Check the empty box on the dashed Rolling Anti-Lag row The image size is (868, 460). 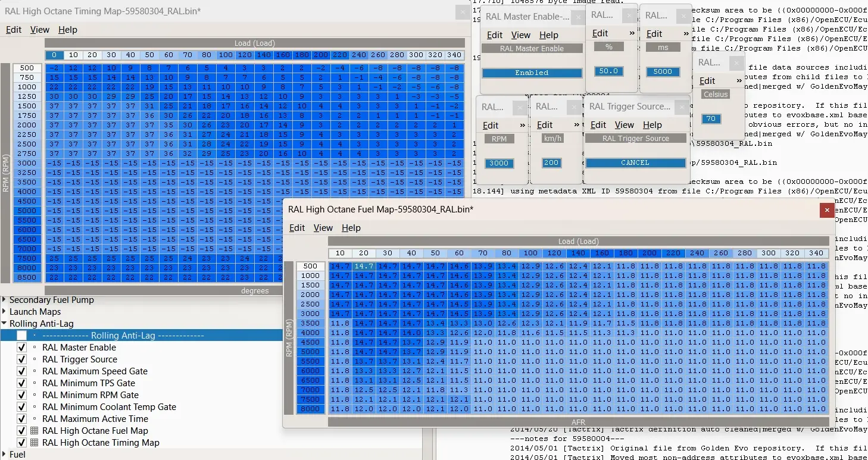click(x=21, y=336)
